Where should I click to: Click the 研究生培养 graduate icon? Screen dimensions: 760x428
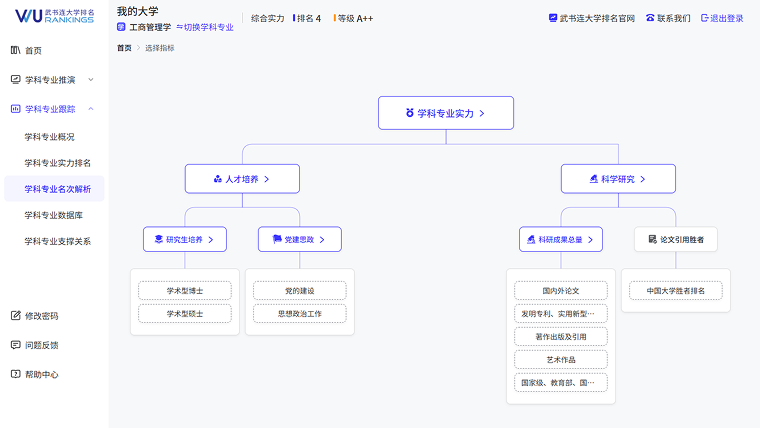click(158, 239)
